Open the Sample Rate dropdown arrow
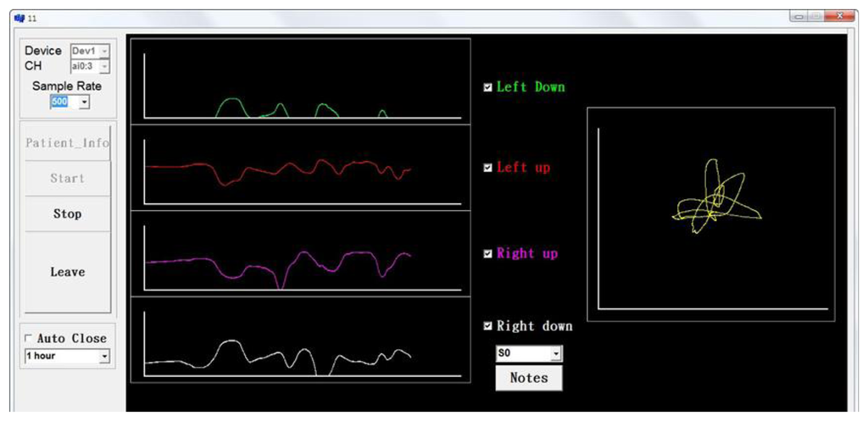868x421 pixels. pyautogui.click(x=84, y=102)
